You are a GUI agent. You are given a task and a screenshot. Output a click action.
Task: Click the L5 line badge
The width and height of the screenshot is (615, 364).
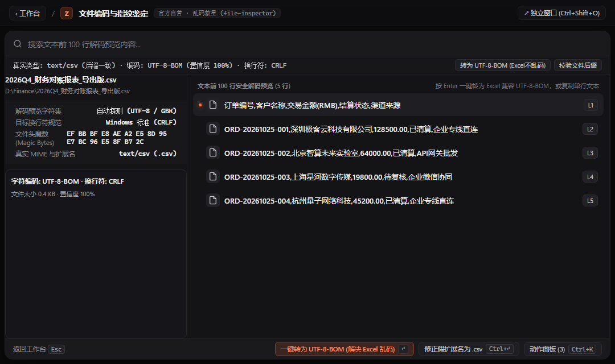pos(591,201)
